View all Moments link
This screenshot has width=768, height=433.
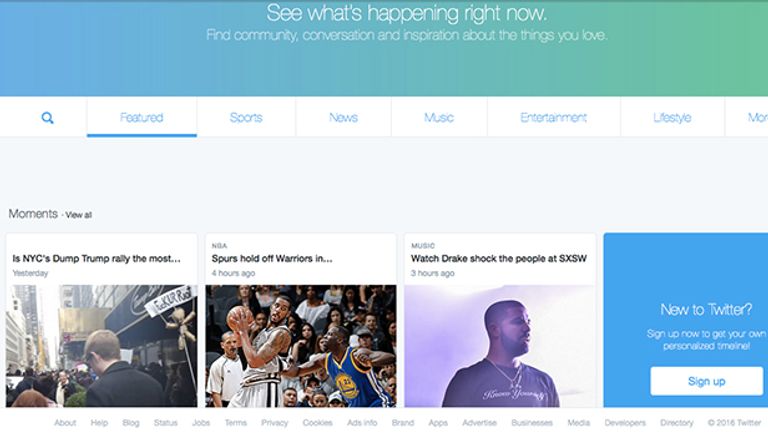pos(78,215)
